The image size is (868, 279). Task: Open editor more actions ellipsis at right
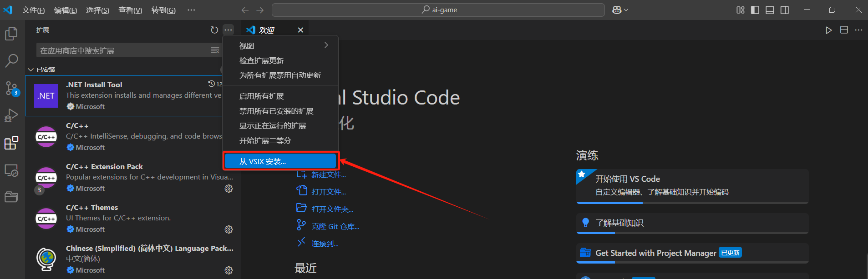(858, 30)
